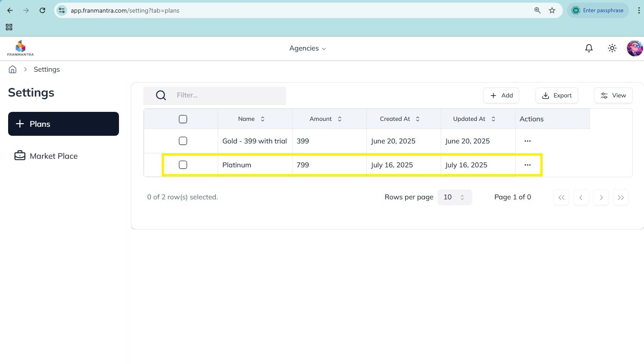
Task: Click the Add plan button
Action: point(501,96)
